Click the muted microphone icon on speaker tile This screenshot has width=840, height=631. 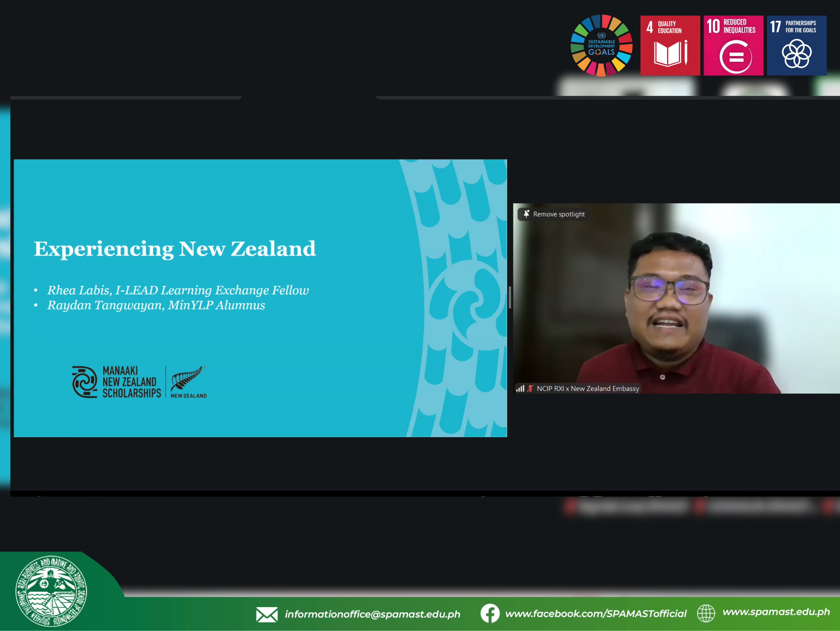coord(530,388)
